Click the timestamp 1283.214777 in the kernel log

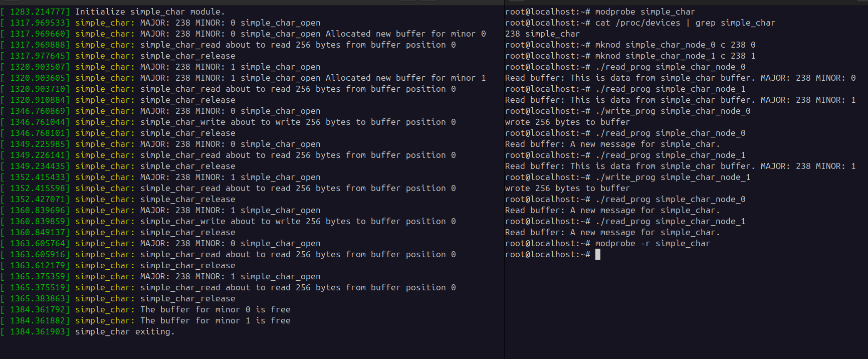pos(40,12)
